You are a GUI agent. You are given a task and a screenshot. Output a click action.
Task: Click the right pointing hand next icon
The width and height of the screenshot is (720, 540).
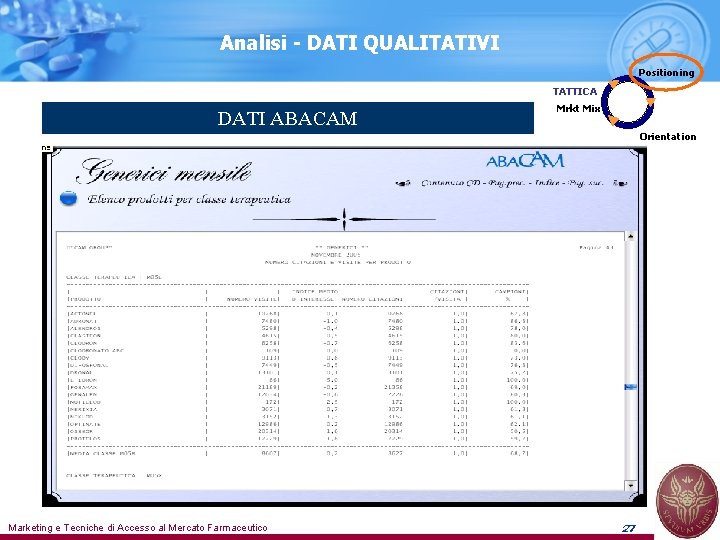click(620, 183)
